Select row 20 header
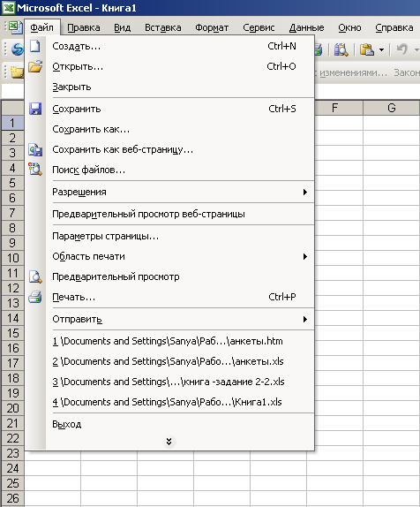Image resolution: width=420 pixels, height=507 pixels. click(12, 408)
